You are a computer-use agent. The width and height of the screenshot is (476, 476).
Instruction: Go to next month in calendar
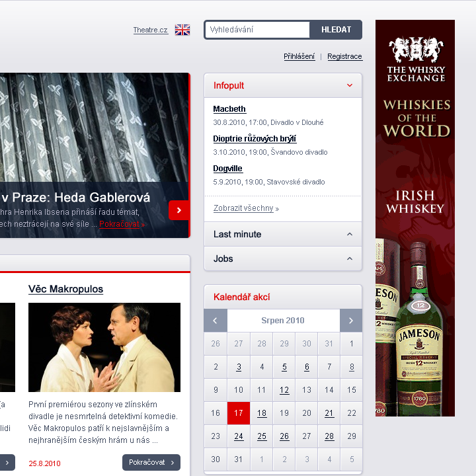coord(351,321)
